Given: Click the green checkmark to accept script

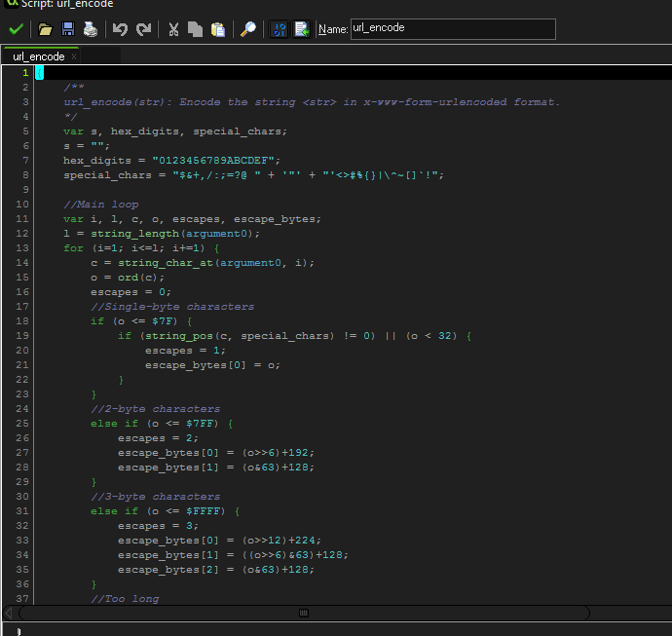Looking at the screenshot, I should pos(16,29).
